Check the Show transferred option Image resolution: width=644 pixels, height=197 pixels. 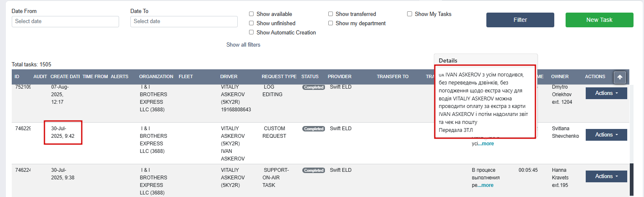[x=330, y=14]
